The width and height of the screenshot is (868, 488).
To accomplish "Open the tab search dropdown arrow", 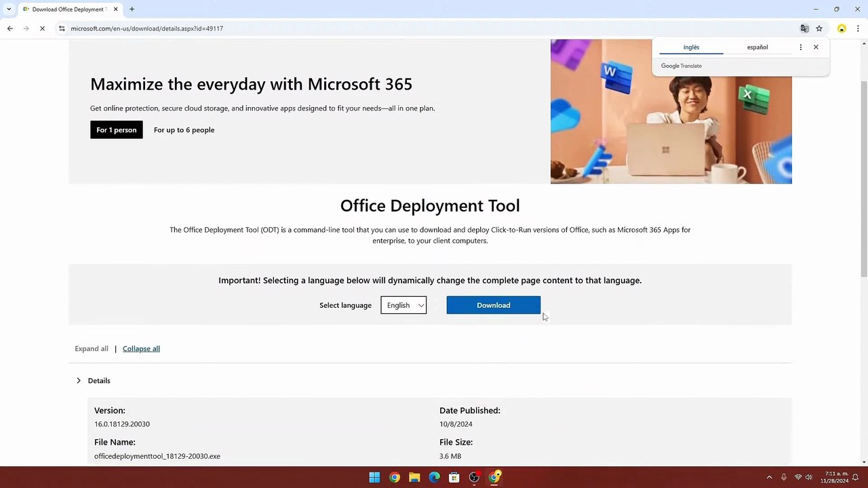I will point(8,9).
